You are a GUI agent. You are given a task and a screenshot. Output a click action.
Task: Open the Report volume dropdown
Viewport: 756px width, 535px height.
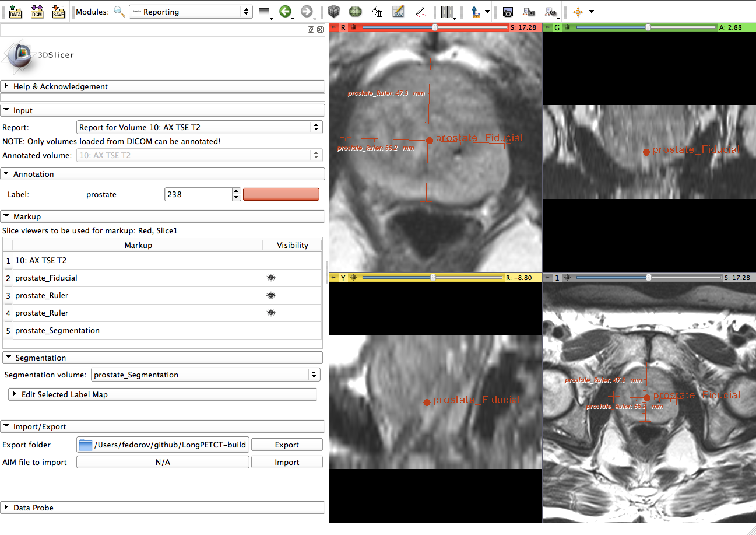[x=199, y=127]
